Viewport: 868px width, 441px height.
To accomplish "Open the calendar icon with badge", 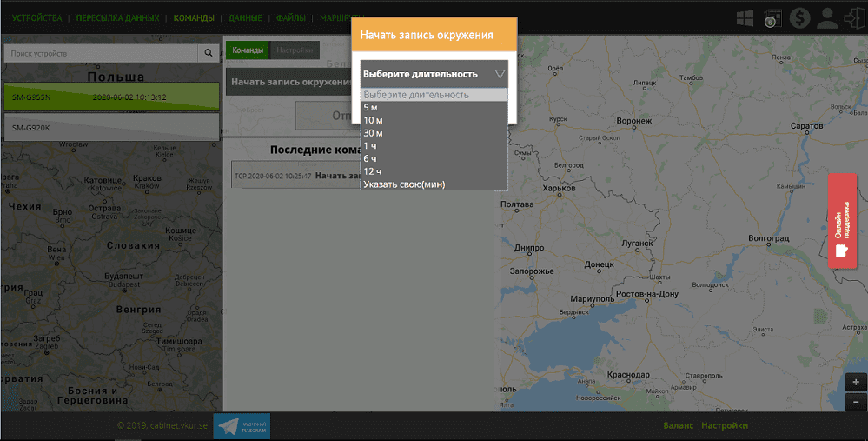I will point(772,17).
